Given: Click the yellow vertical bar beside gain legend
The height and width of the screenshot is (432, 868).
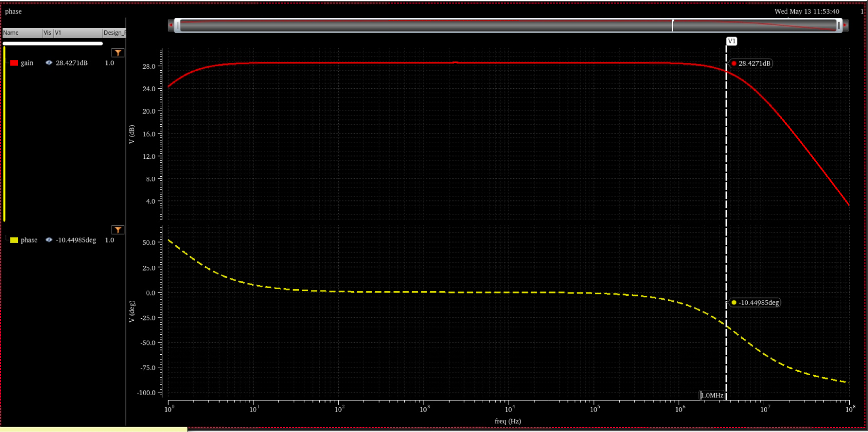Looking at the screenshot, I should (x=4, y=134).
